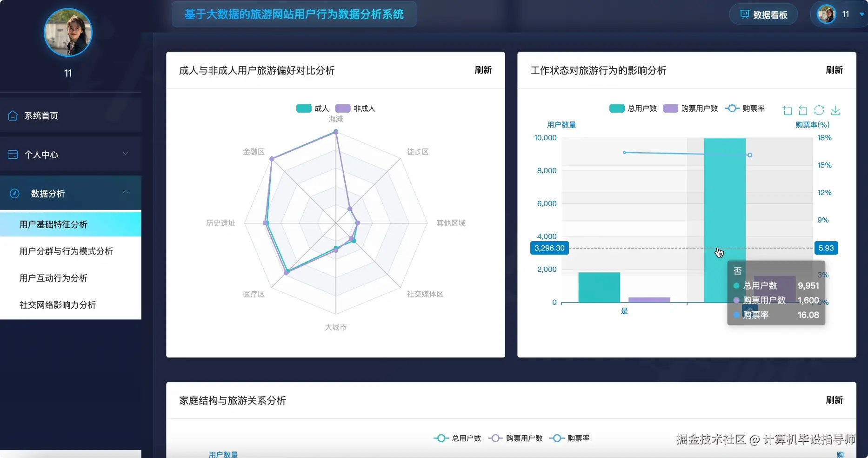The width and height of the screenshot is (868, 458).
Task: Click the purple 是 ticket buyers bar
Action: [x=649, y=300]
